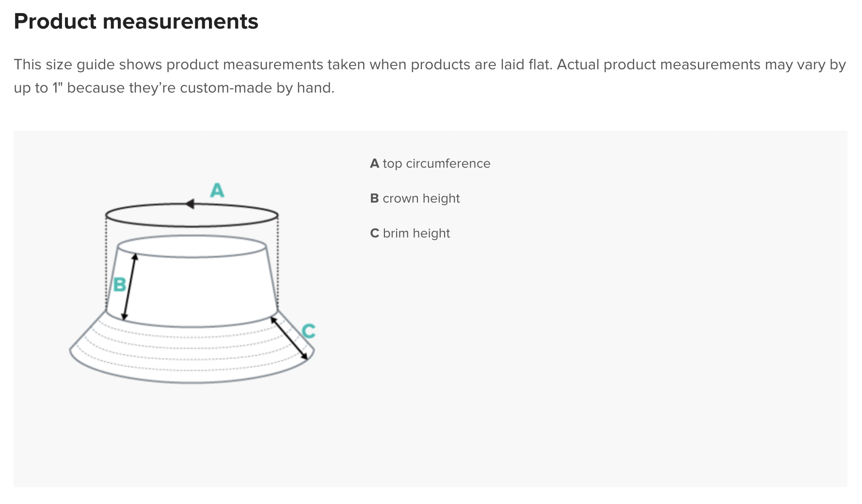
Task: Click the bold C in the legend
Action: (x=374, y=233)
